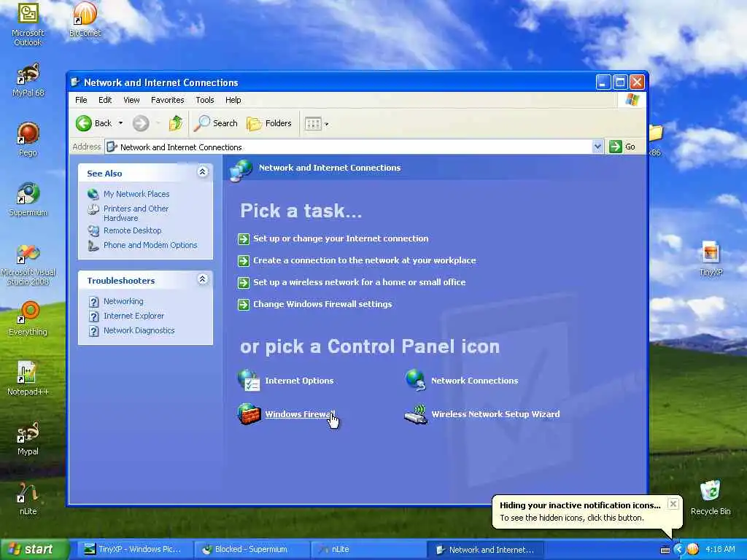
Task: Select Create a connection to workplace network task
Action: click(x=365, y=260)
